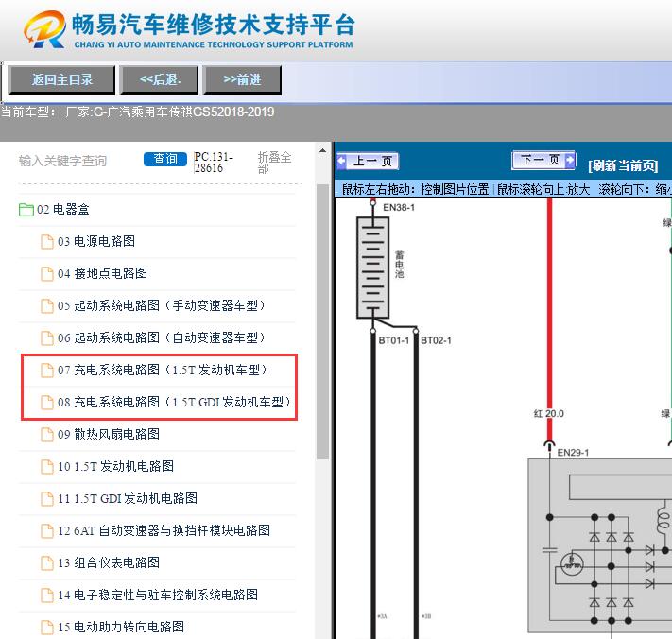Screen dimensions: 672x639
Task: Open 13 组合仪表电路图
Action: [x=109, y=562]
